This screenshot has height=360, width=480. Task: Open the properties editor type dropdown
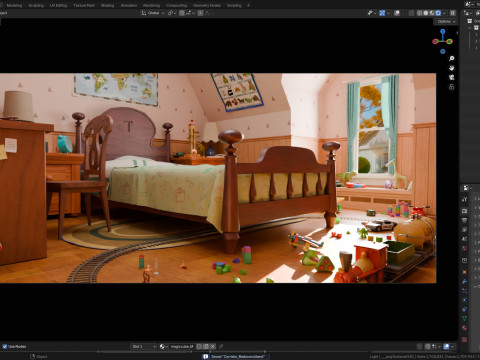click(x=467, y=188)
